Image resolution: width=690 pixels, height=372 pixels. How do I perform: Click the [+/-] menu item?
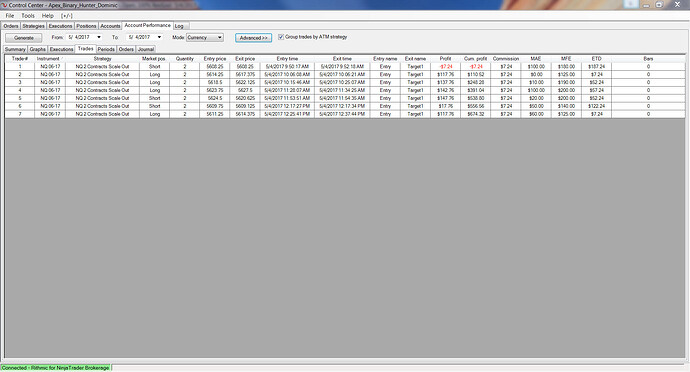(67, 15)
